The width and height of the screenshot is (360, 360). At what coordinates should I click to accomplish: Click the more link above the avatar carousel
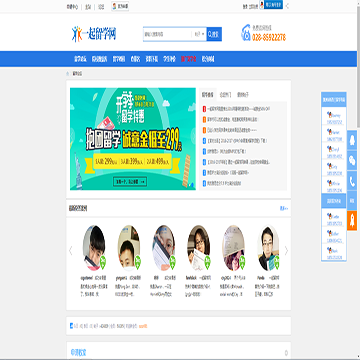point(284,209)
